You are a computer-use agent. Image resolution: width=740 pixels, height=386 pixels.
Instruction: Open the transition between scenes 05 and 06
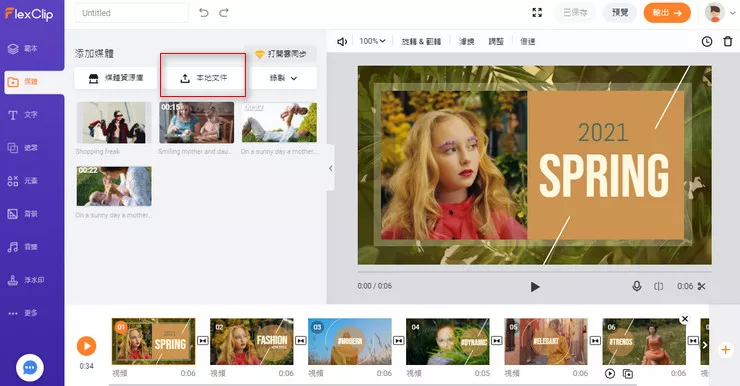tap(595, 341)
